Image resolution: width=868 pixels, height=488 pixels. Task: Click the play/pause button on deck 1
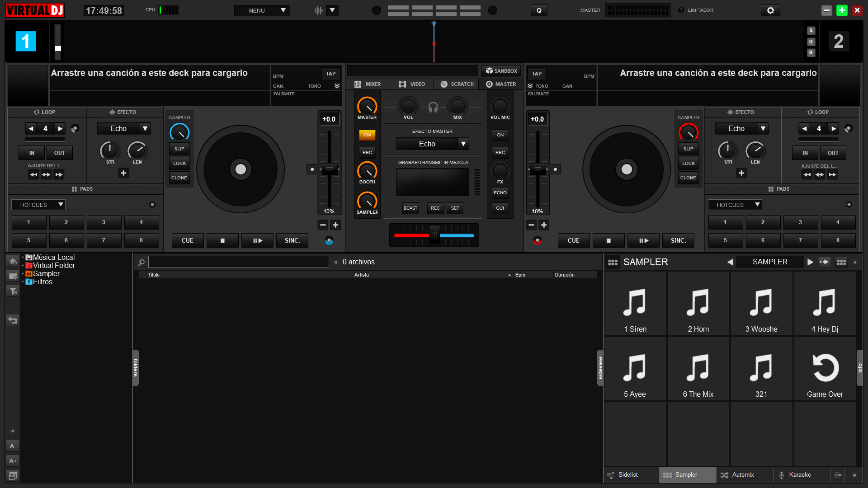(257, 241)
